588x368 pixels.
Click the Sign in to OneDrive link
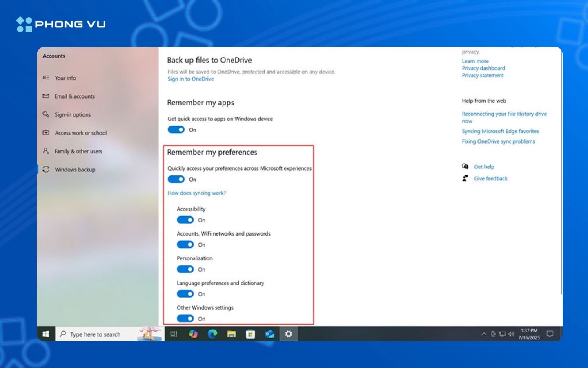point(191,79)
